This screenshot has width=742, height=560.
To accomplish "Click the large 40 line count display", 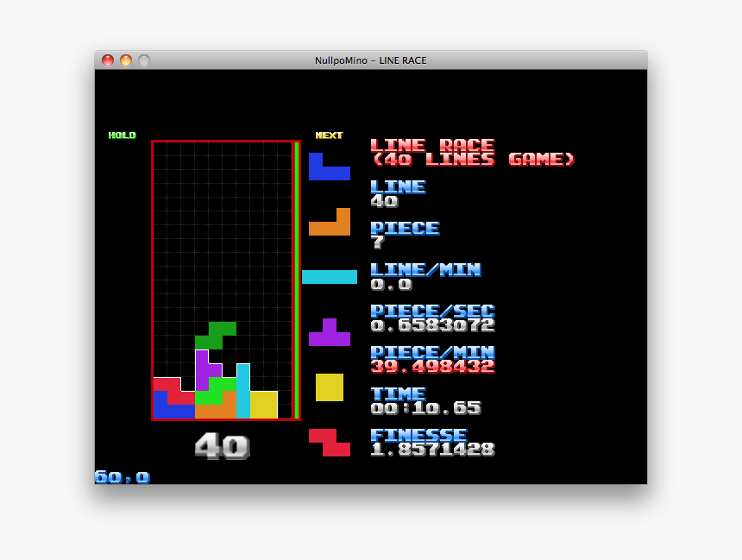I will click(x=223, y=445).
